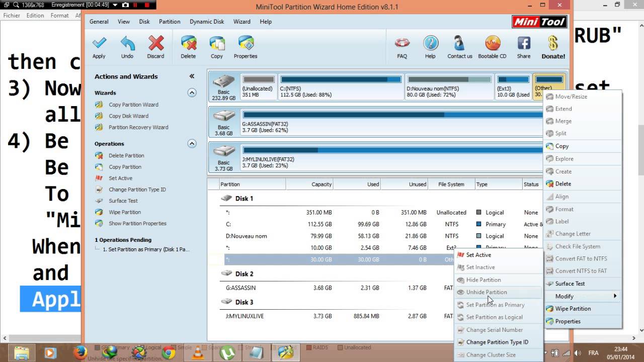Select Change Partition Type ID in submenu
The width and height of the screenshot is (644, 362).
[x=498, y=342]
